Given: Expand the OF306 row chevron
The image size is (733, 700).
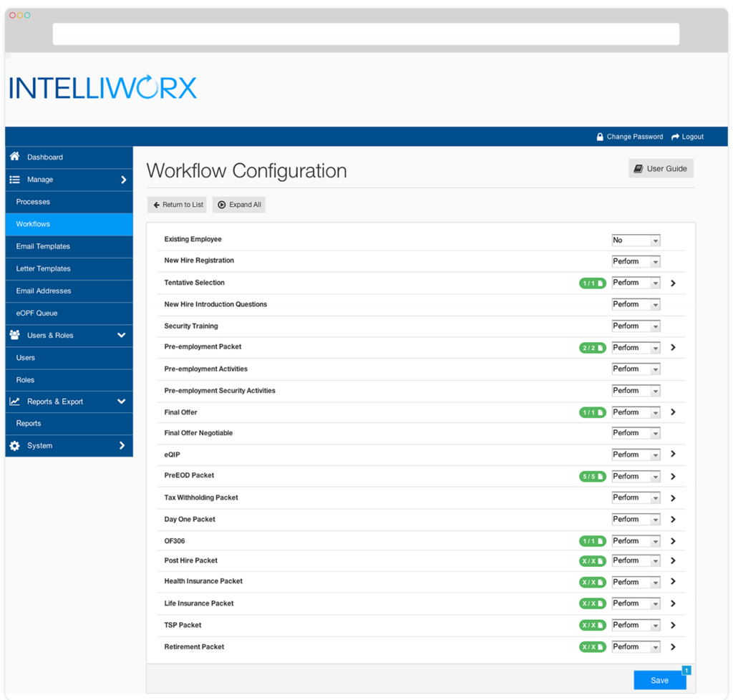Looking at the screenshot, I should (x=673, y=541).
